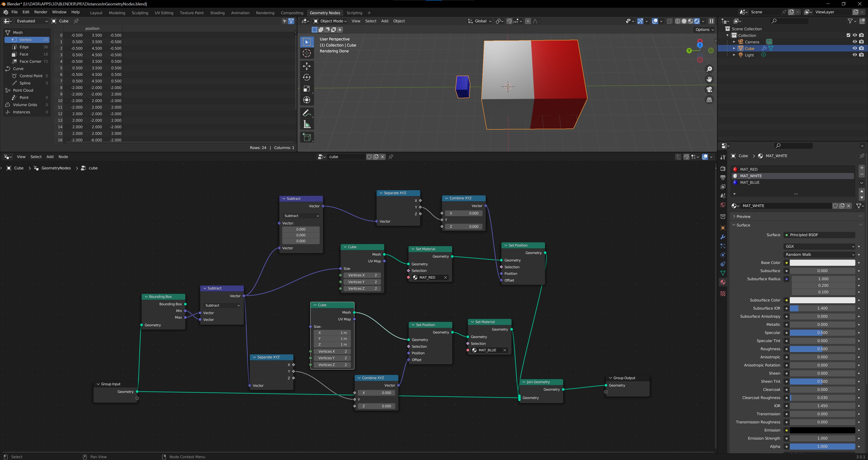Add a new material slot with plus
This screenshot has width=868, height=460.
pos(862,168)
